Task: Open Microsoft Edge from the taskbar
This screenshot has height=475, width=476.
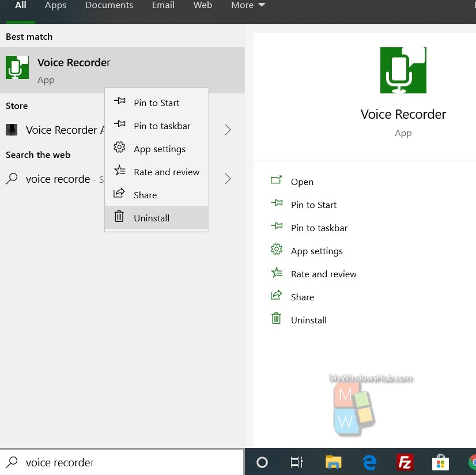Action: pos(369,462)
